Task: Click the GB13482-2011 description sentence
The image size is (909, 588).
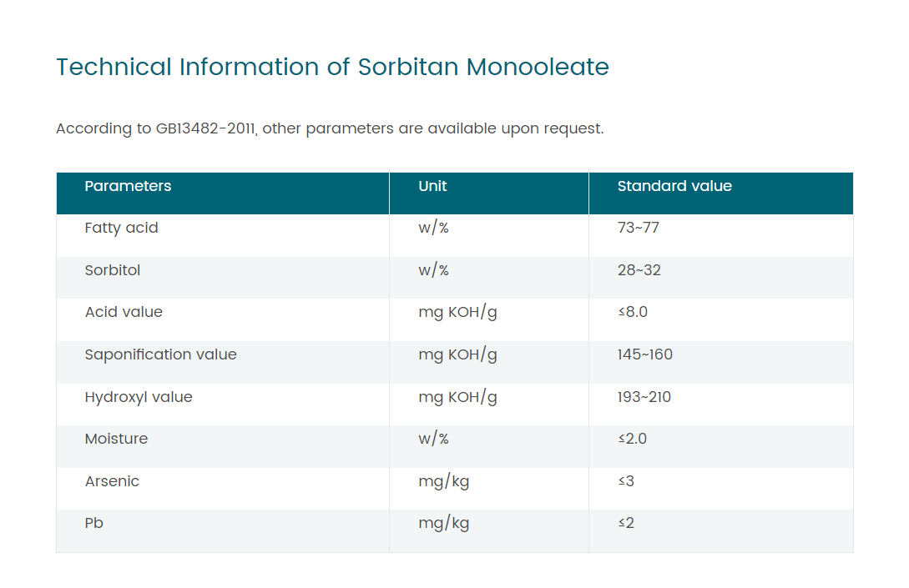Action: pos(330,128)
